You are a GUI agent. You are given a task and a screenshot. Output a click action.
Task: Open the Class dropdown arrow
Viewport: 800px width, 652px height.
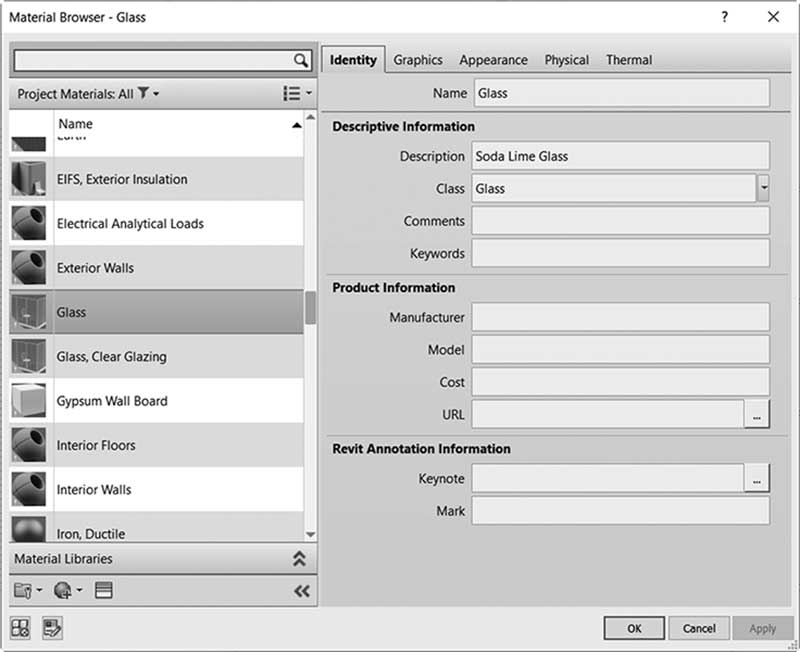(x=763, y=188)
